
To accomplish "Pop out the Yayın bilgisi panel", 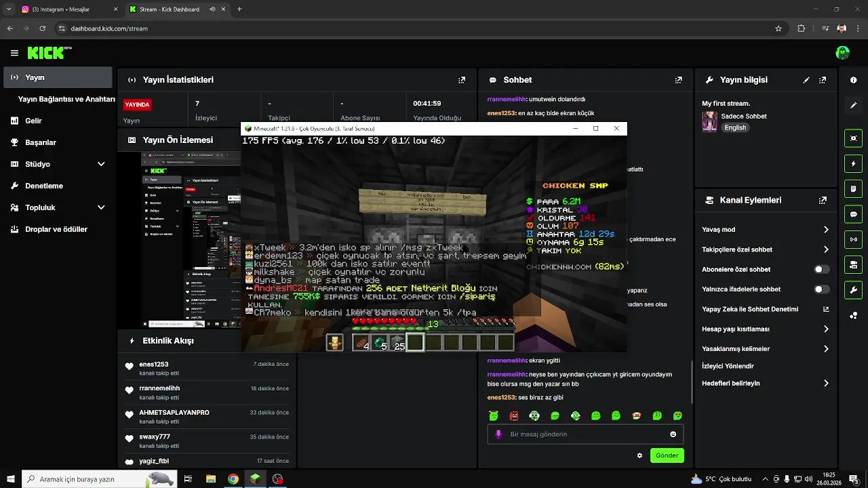I will [823, 80].
